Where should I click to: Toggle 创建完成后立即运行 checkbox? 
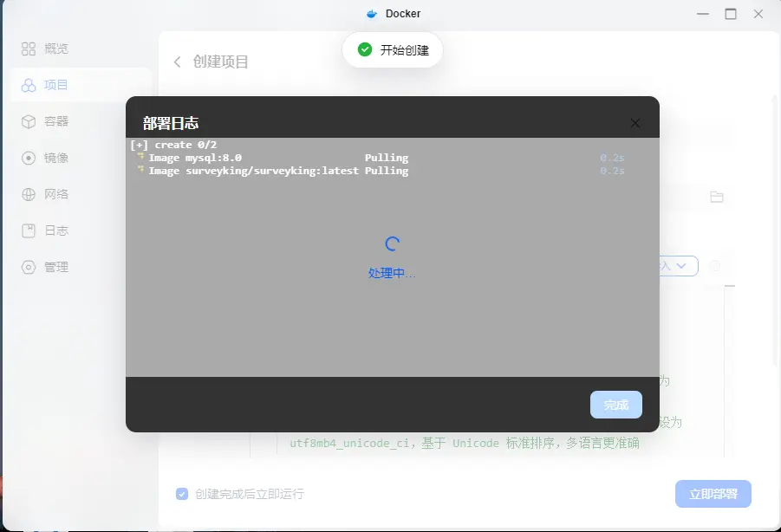[x=182, y=494]
